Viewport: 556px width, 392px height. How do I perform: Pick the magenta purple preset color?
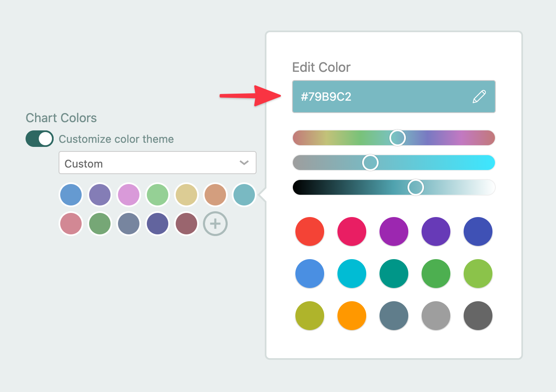(394, 231)
